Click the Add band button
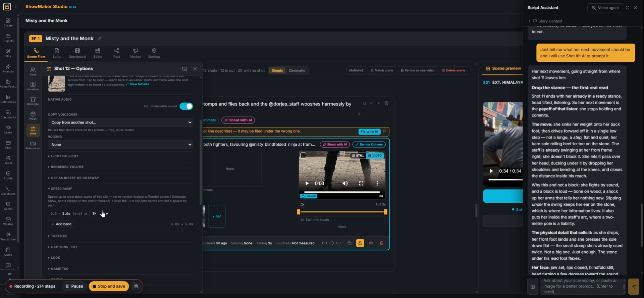 click(x=61, y=224)
